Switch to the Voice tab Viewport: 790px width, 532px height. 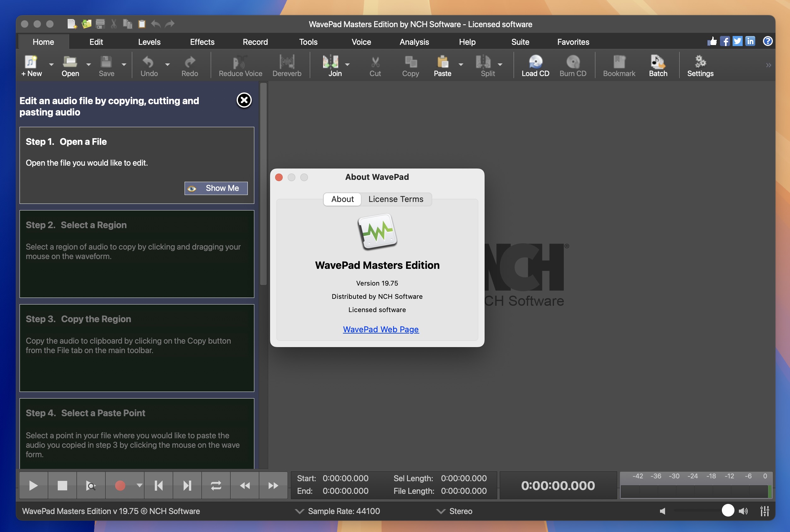[x=361, y=42]
